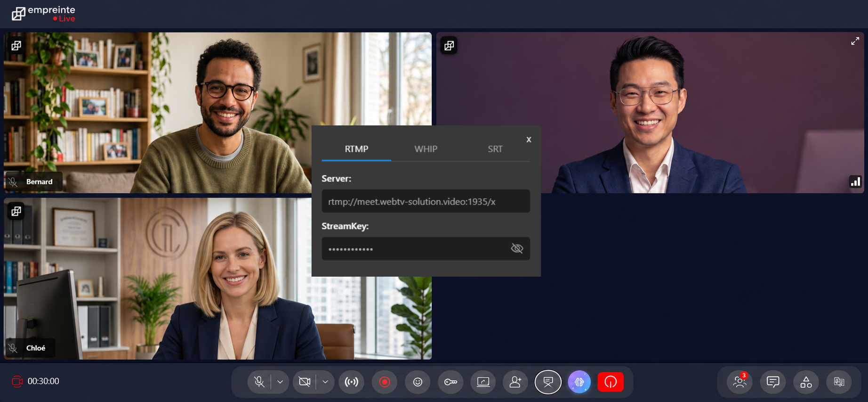The image size is (868, 402).
Task: Select Bernard's video thumbnail
Action: point(217,113)
